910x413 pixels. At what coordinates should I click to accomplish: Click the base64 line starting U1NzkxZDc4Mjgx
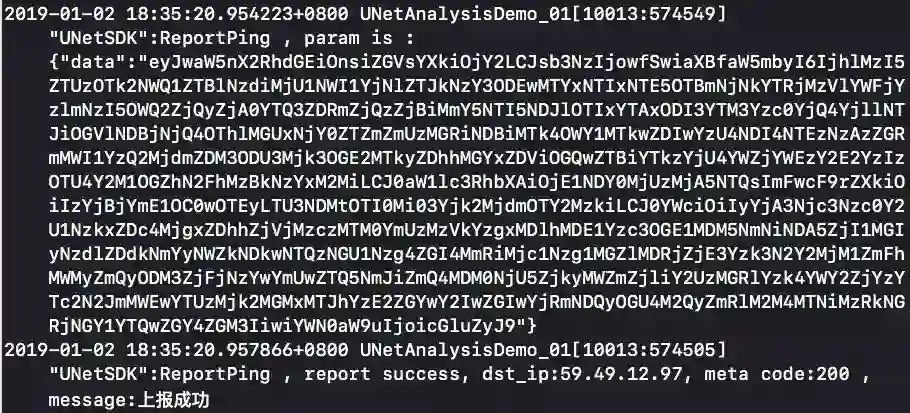click(x=476, y=230)
